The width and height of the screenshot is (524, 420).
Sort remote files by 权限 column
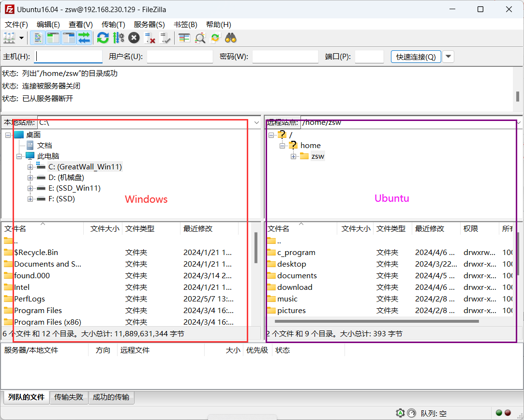(x=479, y=228)
